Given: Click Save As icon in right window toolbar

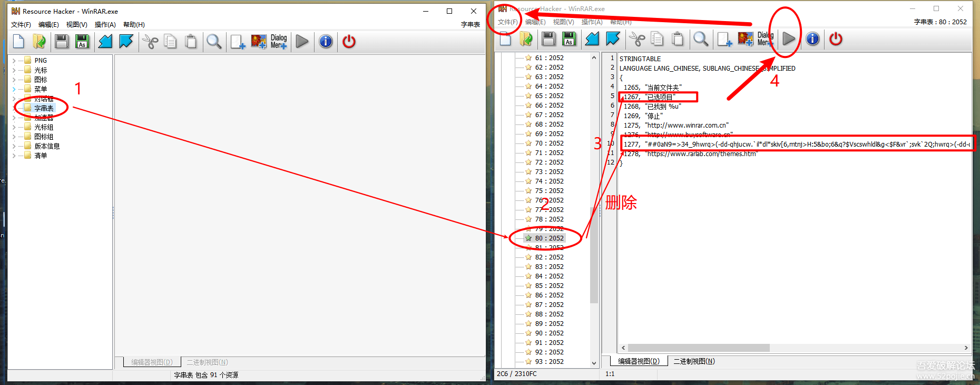Looking at the screenshot, I should 569,38.
